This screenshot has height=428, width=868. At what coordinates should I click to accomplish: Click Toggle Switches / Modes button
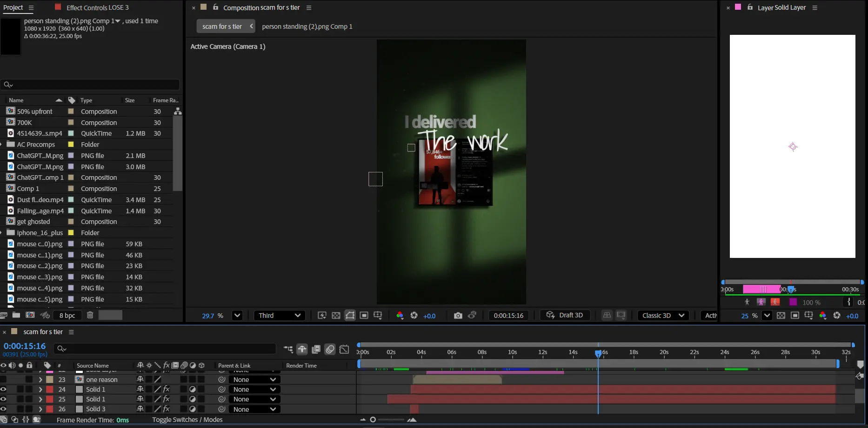(x=187, y=420)
